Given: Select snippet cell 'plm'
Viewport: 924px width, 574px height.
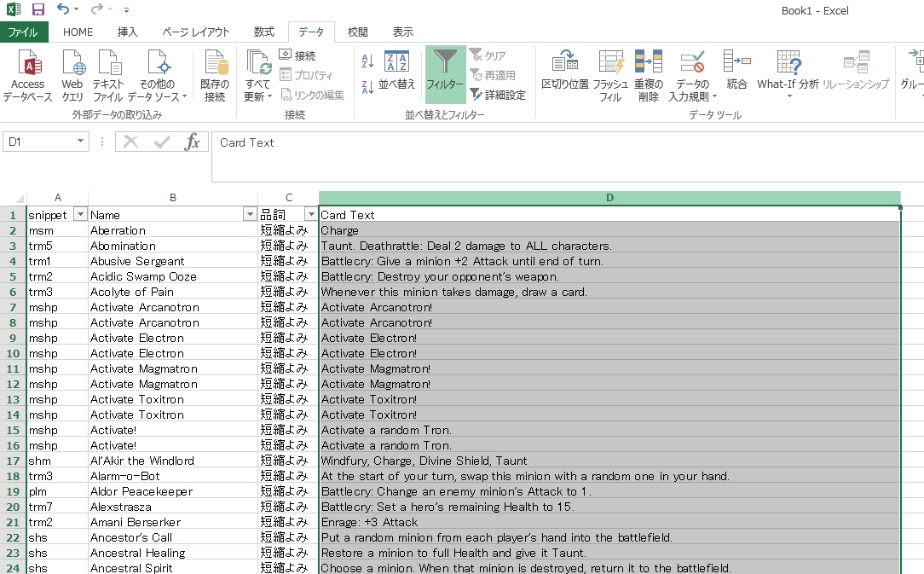Looking at the screenshot, I should click(57, 491).
